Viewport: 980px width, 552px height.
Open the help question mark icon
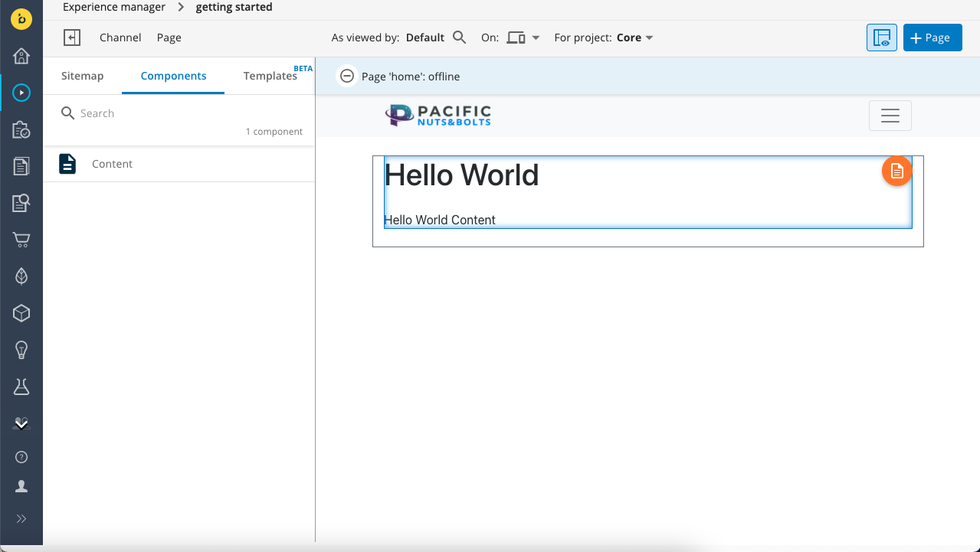pos(21,457)
